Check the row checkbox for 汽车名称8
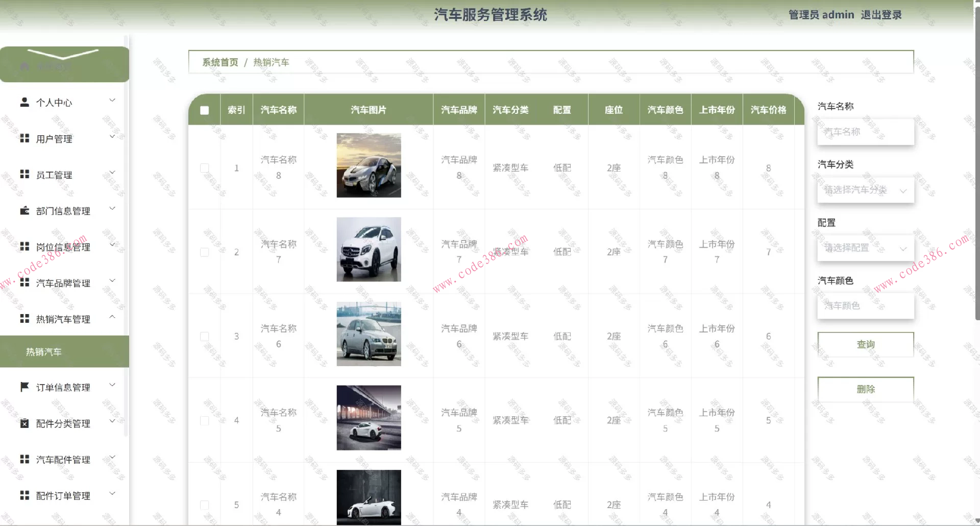Image resolution: width=980 pixels, height=526 pixels. click(205, 168)
